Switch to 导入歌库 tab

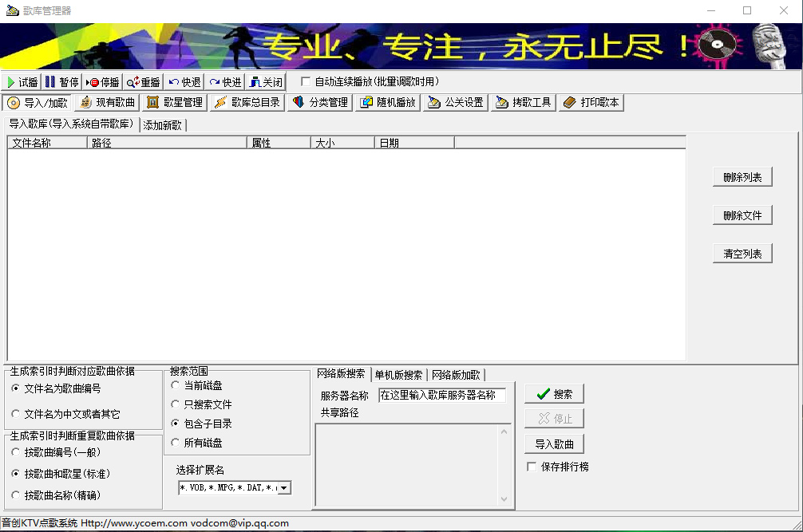(71, 124)
